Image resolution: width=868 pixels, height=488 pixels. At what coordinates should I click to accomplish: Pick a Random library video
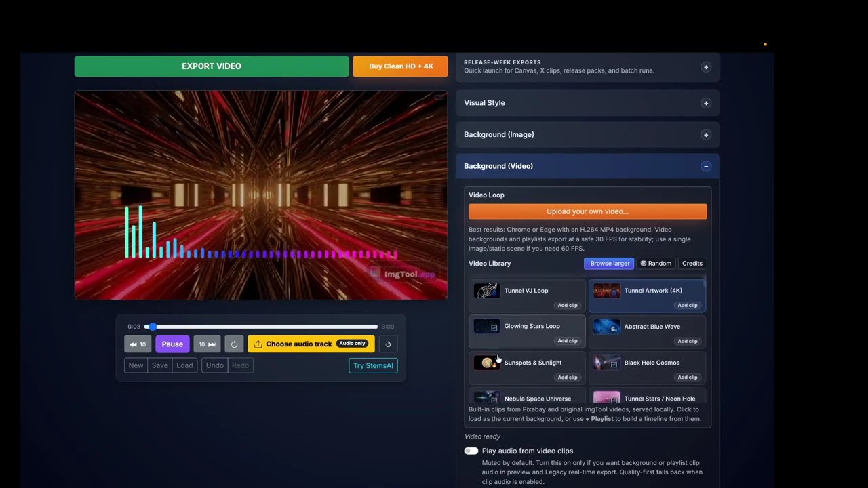[x=656, y=264]
